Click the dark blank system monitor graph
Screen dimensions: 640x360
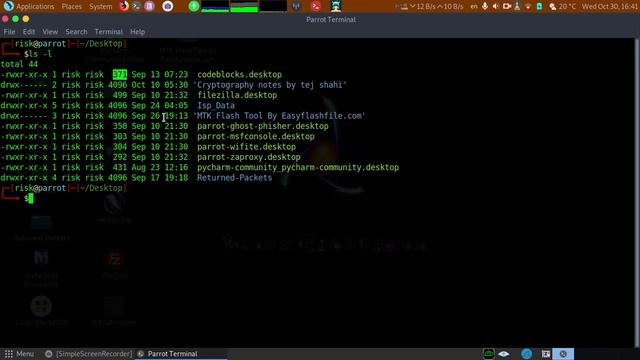[273, 6]
